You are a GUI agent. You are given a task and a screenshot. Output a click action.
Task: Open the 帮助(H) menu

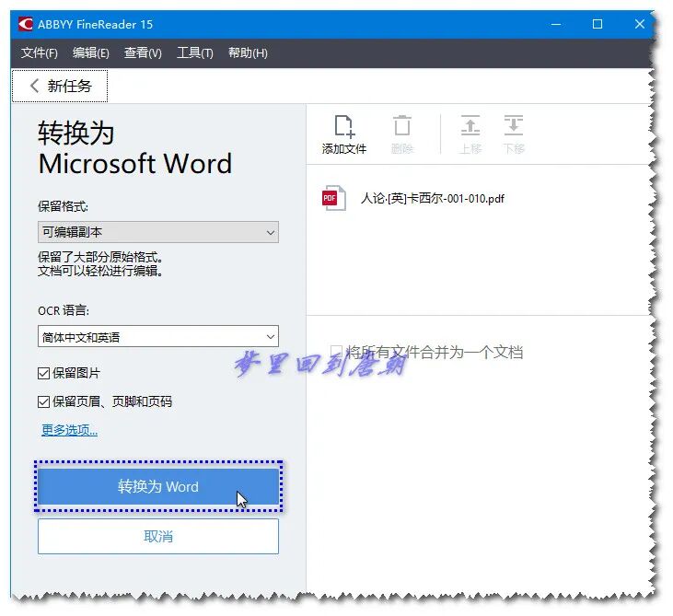[x=248, y=53]
